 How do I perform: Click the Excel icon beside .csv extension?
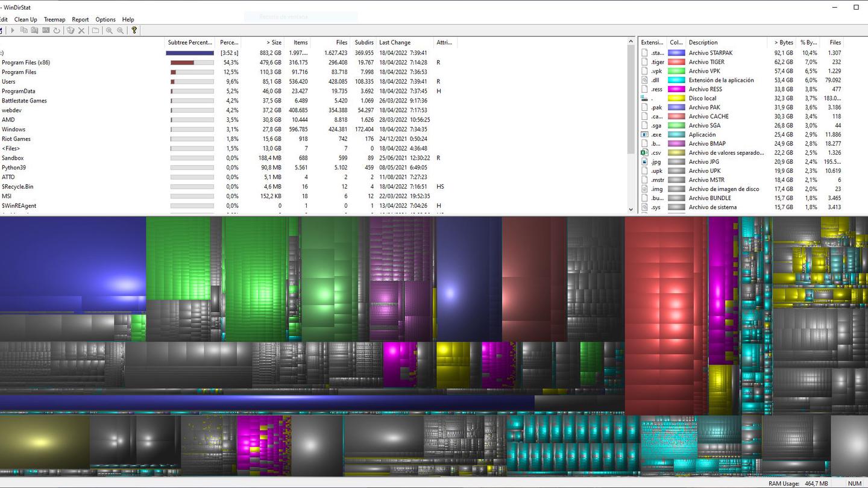point(644,153)
